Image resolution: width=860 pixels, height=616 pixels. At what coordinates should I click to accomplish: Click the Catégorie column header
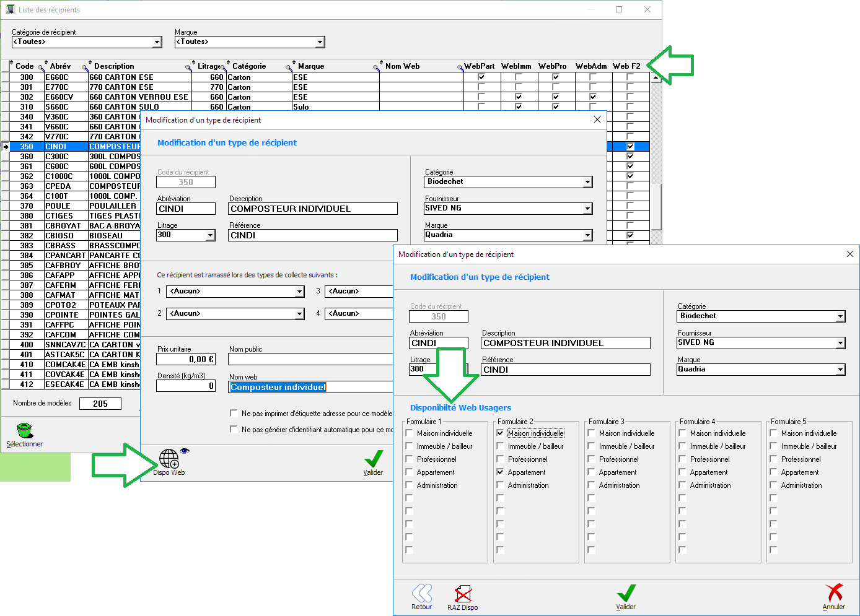point(249,66)
